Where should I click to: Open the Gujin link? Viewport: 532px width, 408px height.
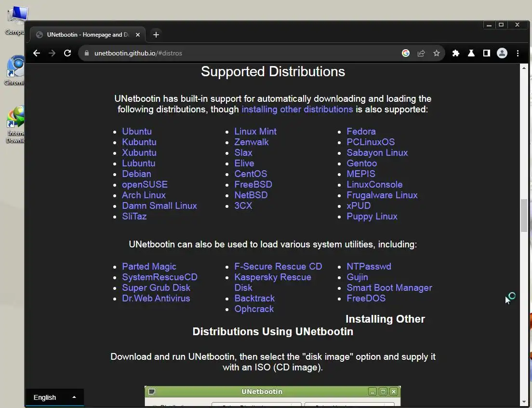(x=357, y=277)
